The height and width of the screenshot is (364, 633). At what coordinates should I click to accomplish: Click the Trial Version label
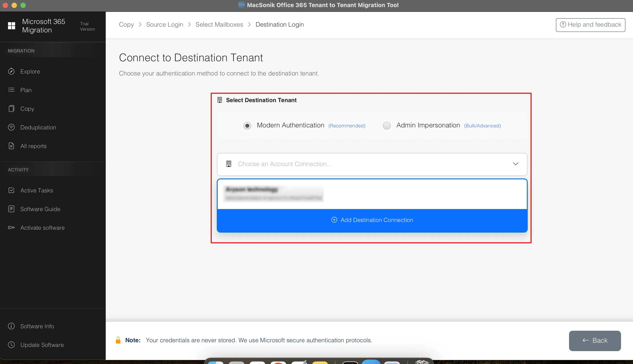88,26
